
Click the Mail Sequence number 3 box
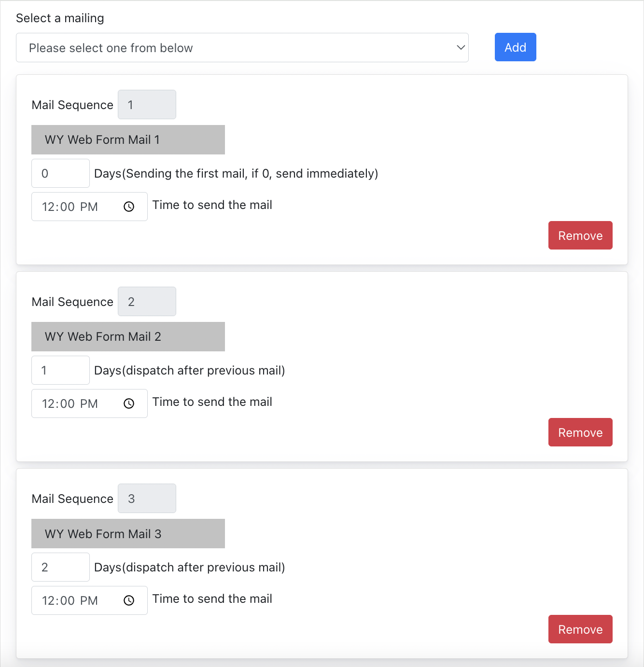pyautogui.click(x=147, y=499)
